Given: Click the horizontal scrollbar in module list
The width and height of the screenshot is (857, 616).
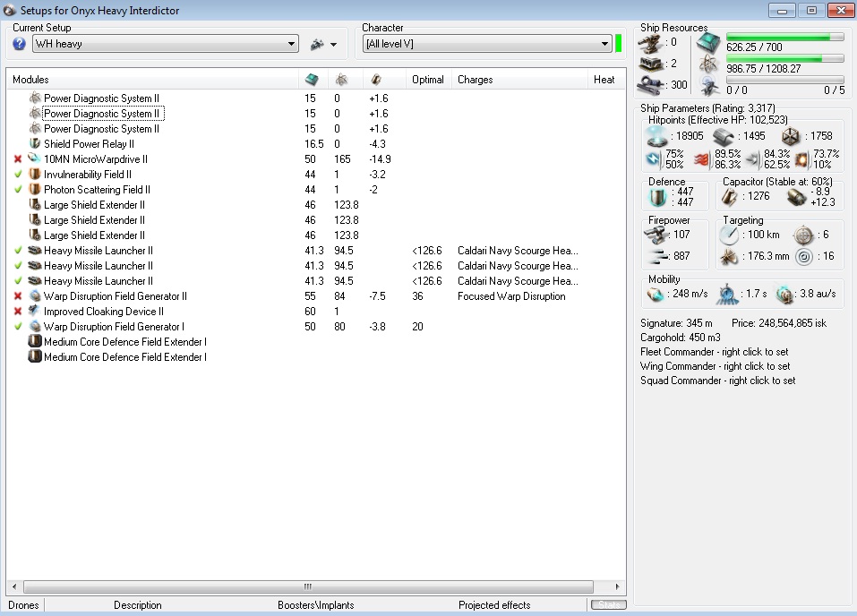Looking at the screenshot, I should pyautogui.click(x=306, y=587).
